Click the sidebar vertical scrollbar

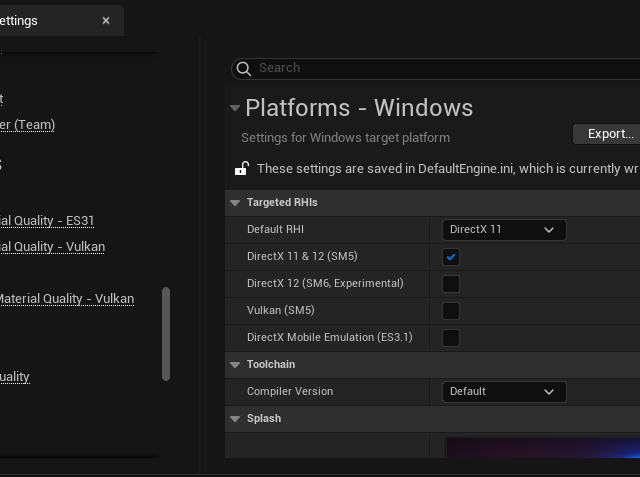(x=166, y=333)
